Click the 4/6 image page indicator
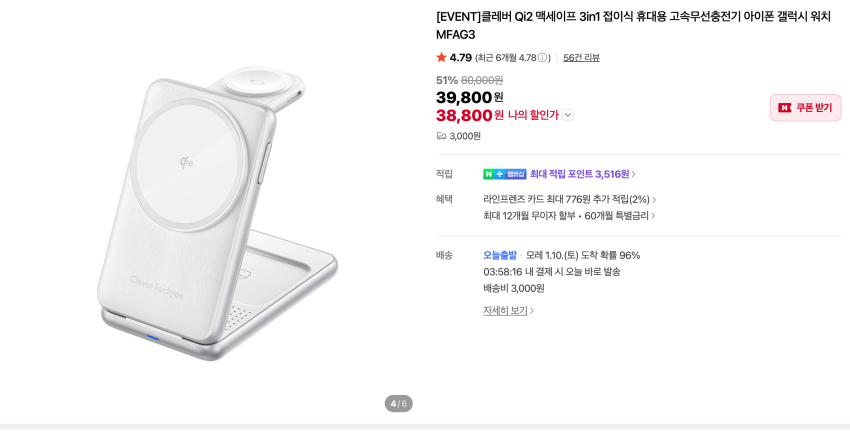This screenshot has width=850, height=433. click(398, 403)
